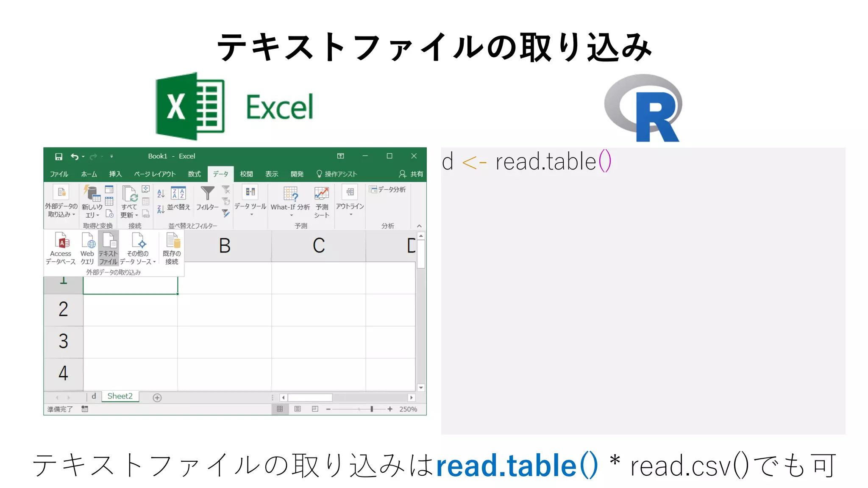Toggle the フィルター funnel button
This screenshot has height=488, width=868.
coord(207,199)
